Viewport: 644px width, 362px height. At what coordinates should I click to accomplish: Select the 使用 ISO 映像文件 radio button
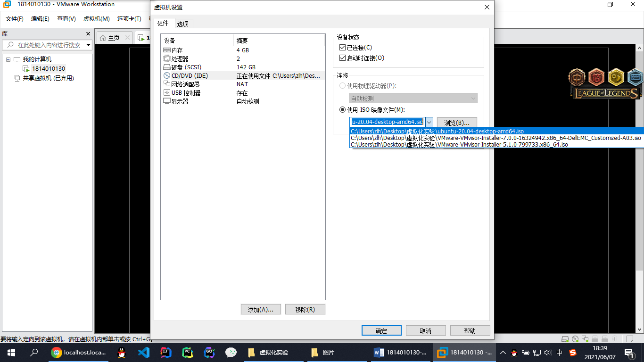[x=343, y=110]
